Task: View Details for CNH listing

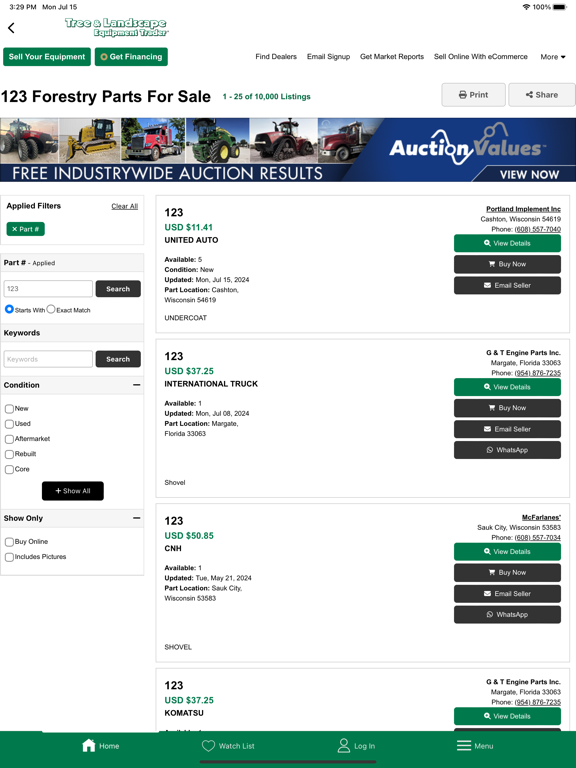Action: point(507,552)
